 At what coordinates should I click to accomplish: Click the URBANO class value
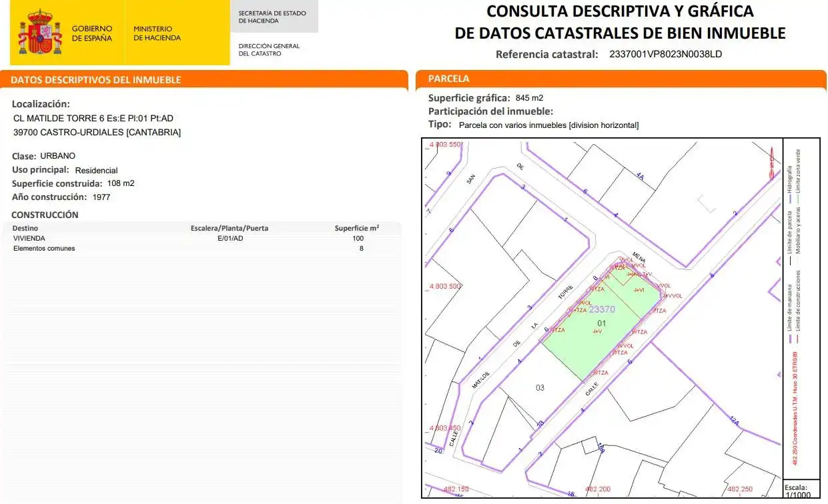[x=58, y=156]
